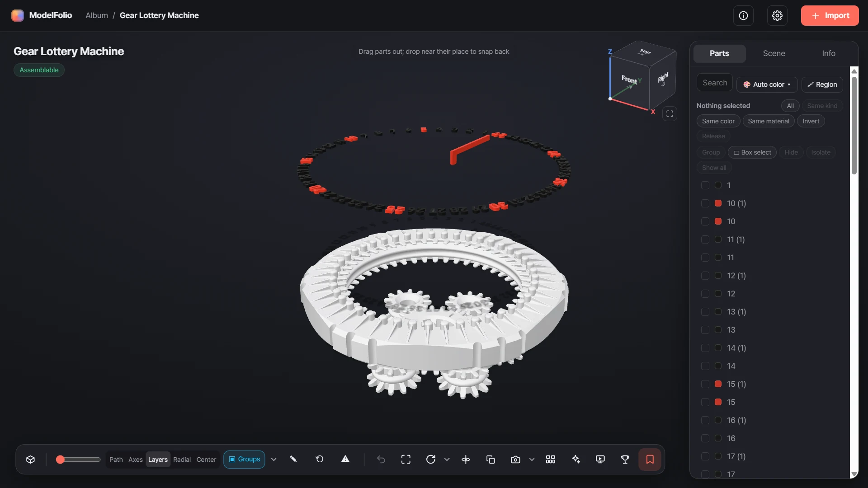The width and height of the screenshot is (868, 488).
Task: Open the settings gear in the header
Action: tap(777, 16)
